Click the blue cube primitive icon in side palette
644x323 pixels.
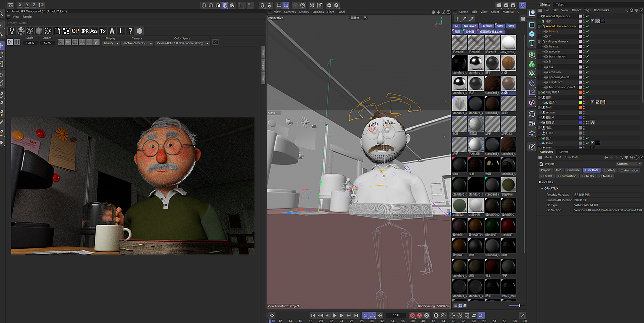532,34
